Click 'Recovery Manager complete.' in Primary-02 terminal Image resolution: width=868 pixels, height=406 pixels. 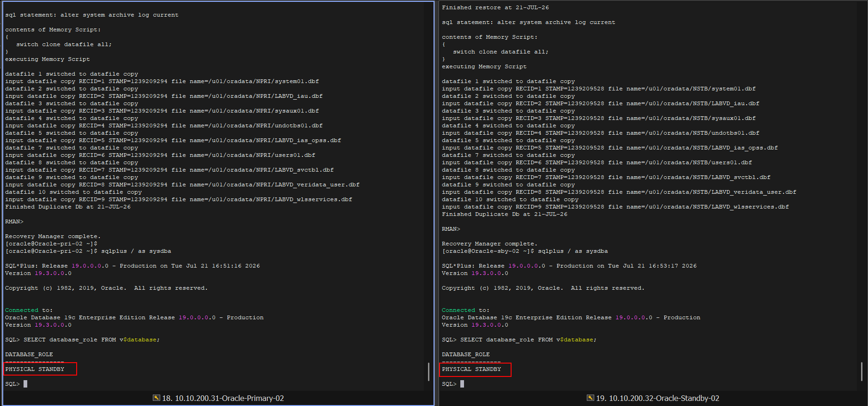[x=53, y=236]
